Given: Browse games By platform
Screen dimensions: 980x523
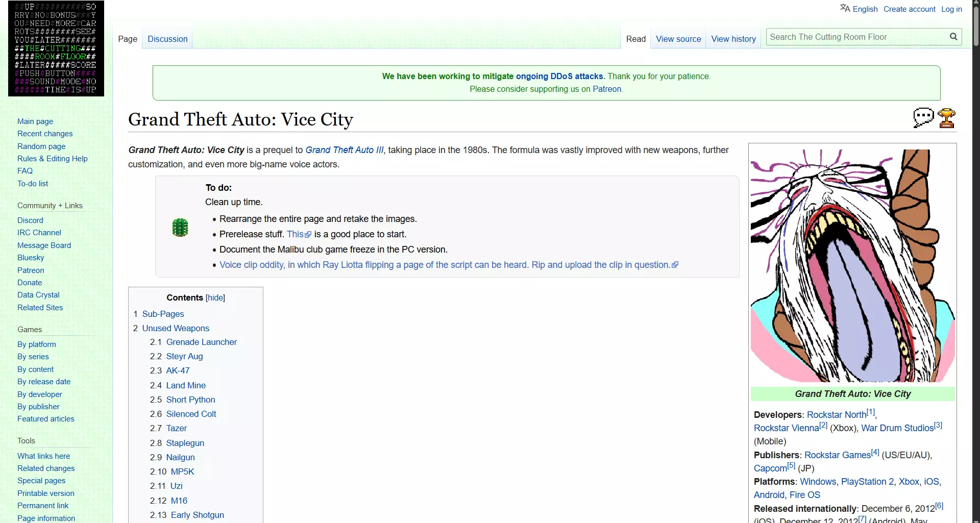Looking at the screenshot, I should point(37,344).
